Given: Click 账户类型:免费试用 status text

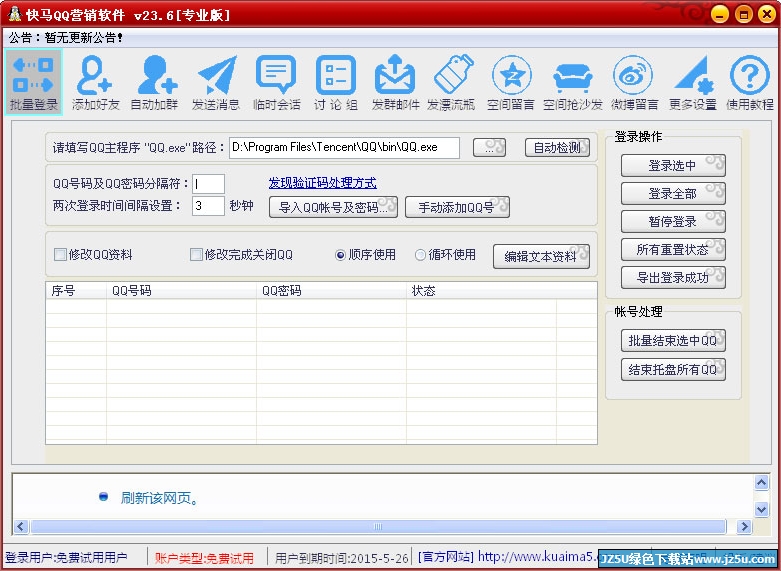Looking at the screenshot, I should pyautogui.click(x=204, y=558).
